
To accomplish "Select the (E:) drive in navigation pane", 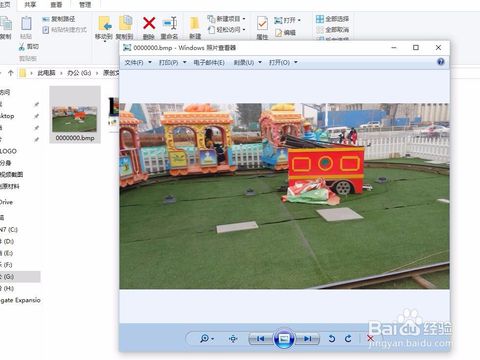I will 7,253.
